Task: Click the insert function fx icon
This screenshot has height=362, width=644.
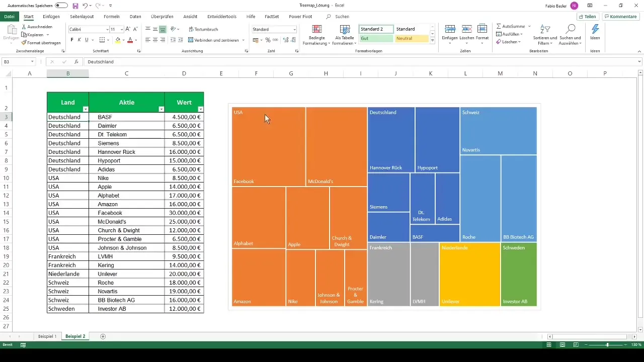Action: pos(76,62)
